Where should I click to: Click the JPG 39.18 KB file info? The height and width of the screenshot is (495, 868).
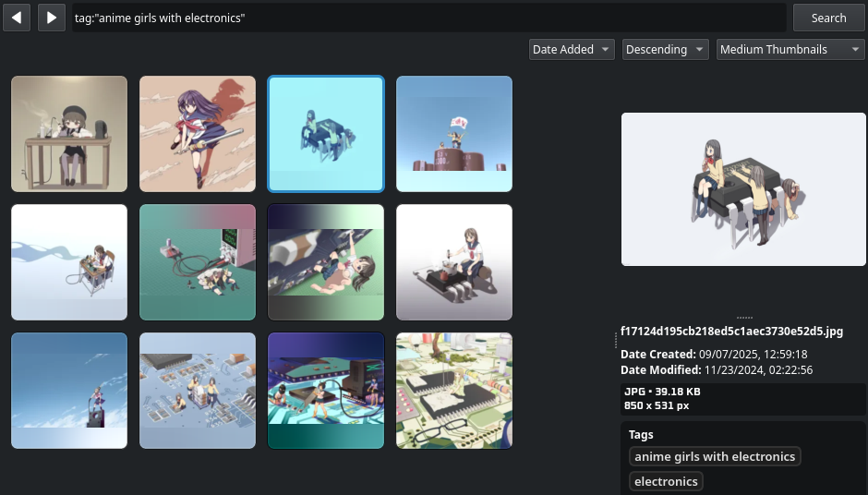663,392
